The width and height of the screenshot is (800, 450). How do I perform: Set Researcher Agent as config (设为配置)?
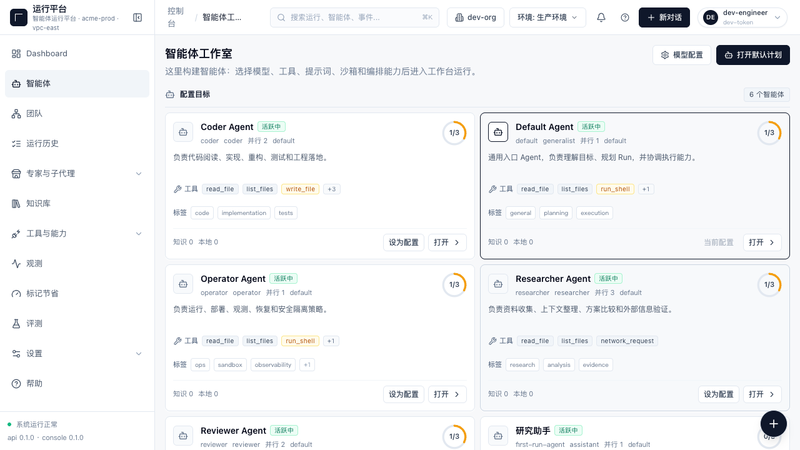tap(718, 394)
